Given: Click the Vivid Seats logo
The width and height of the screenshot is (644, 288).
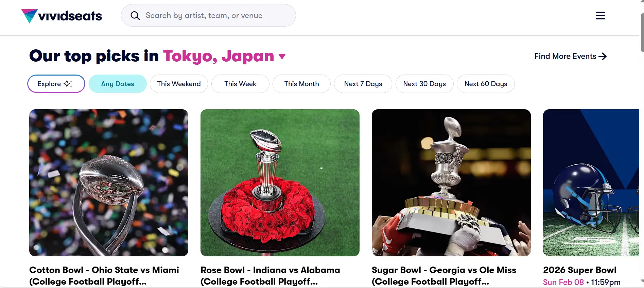Looking at the screenshot, I should coord(62,16).
